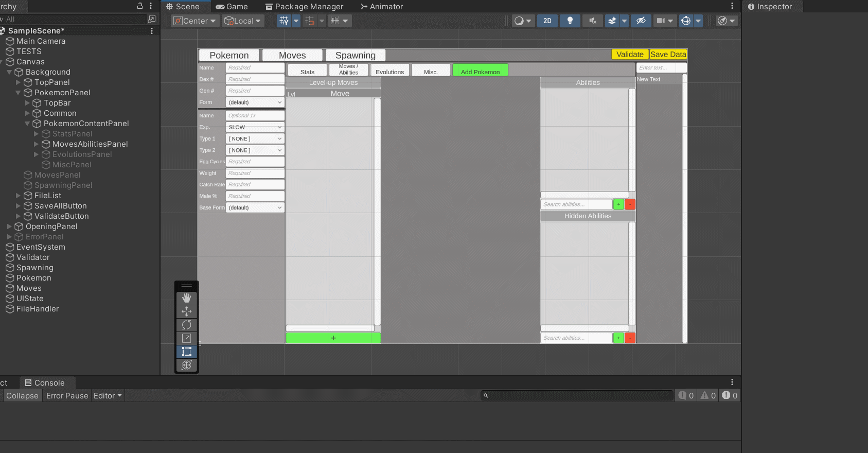Click the Hierarchy panel lock icon
Screen dimensions: 868x453
139,6
